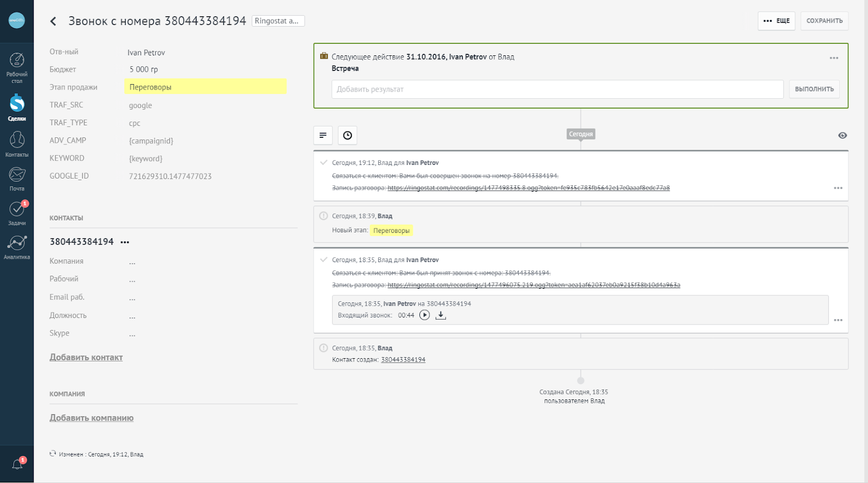Select the yellow Переговоры sales stage field
This screenshot has width=868, height=483.
coord(205,87)
